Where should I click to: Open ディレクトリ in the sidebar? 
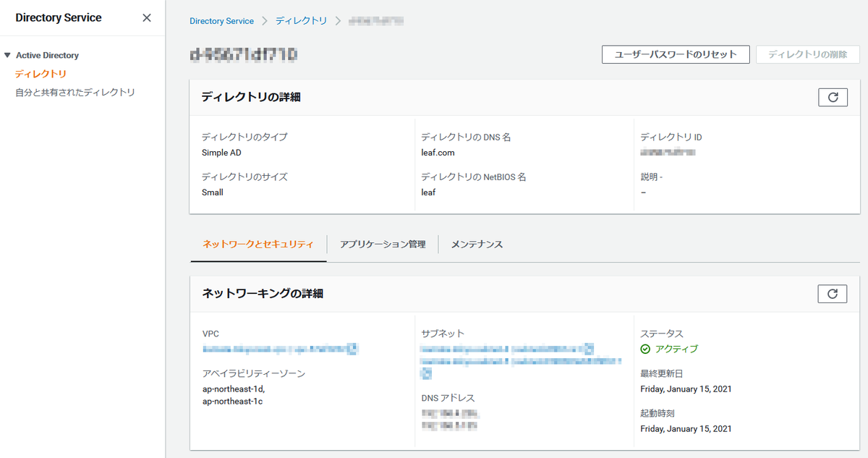pyautogui.click(x=41, y=74)
